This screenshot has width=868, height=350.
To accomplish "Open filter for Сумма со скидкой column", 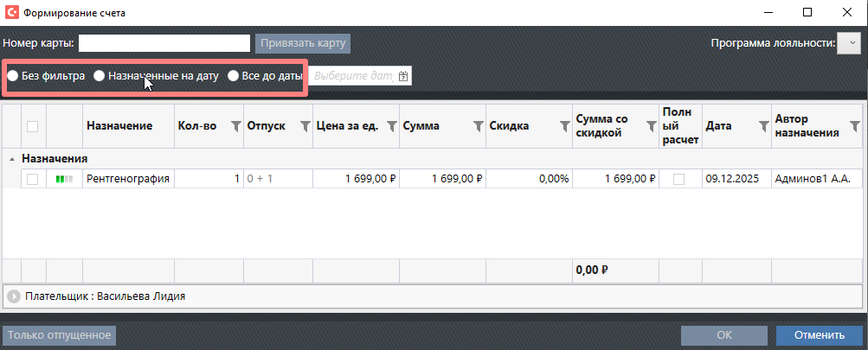I will click(x=651, y=126).
